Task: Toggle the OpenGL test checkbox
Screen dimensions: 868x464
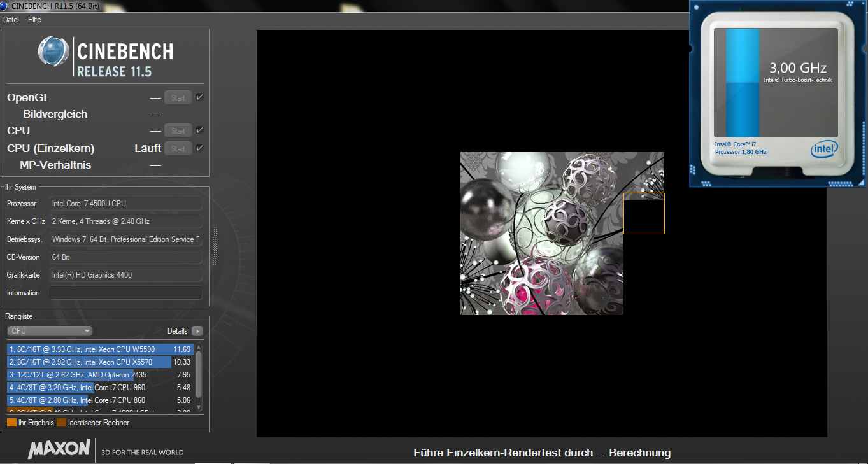Action: click(x=199, y=97)
